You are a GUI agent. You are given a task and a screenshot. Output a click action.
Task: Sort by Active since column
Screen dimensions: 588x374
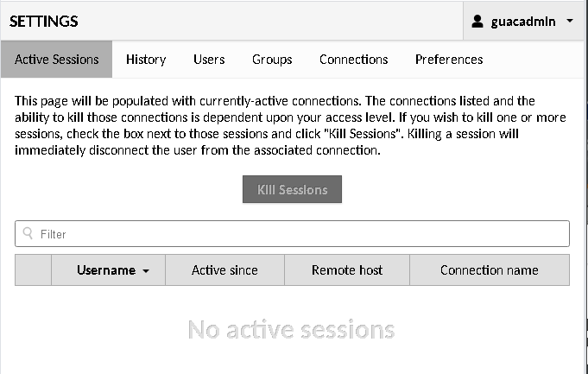[x=224, y=270]
